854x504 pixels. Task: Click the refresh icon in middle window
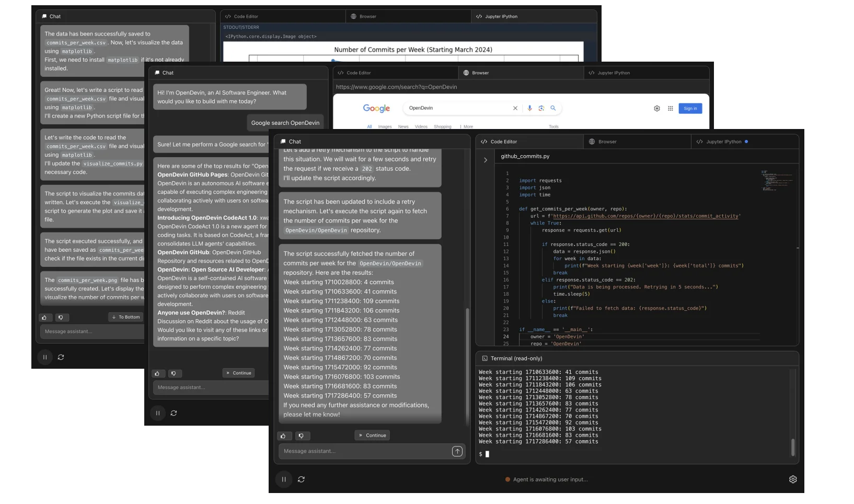(x=174, y=413)
